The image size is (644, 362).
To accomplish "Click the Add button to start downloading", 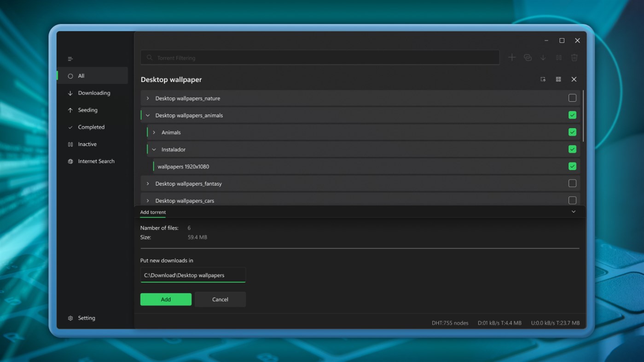I will click(x=166, y=299).
